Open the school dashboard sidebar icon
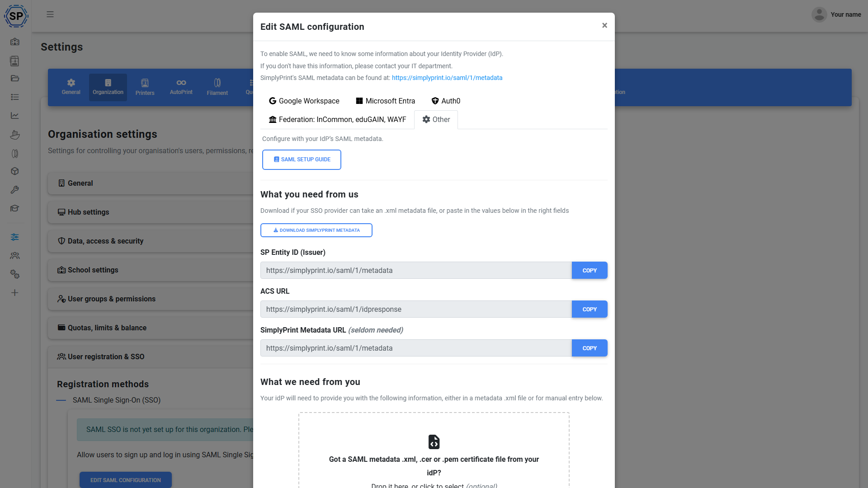868x488 pixels. click(15, 42)
